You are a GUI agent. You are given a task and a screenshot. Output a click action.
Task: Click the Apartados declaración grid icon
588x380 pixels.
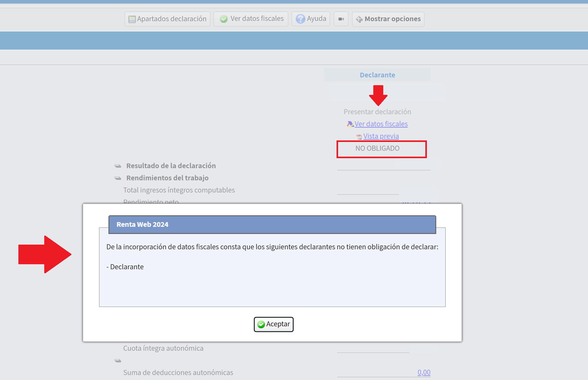click(132, 19)
